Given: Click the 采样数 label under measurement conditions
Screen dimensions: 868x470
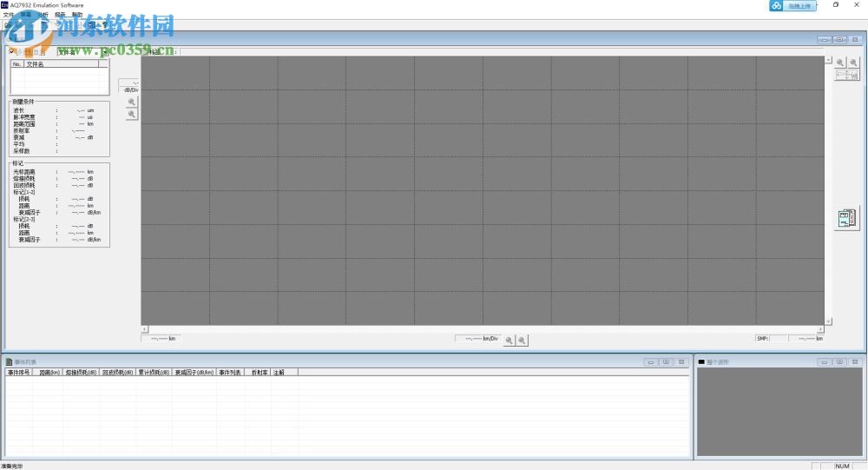Looking at the screenshot, I should coord(22,151).
